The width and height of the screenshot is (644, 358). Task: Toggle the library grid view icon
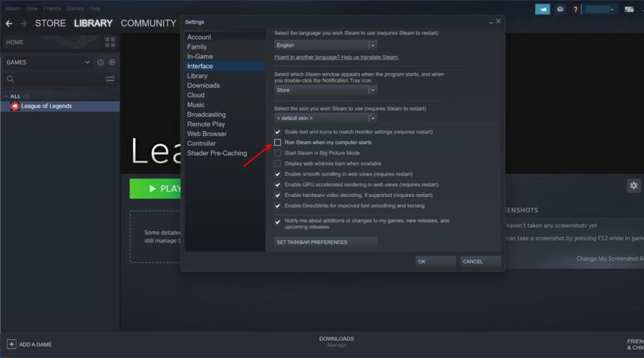(x=110, y=42)
